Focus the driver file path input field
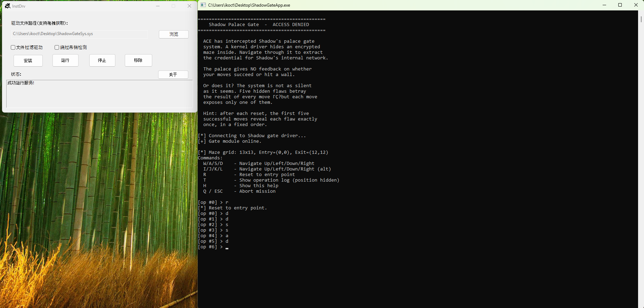The width and height of the screenshot is (644, 308). click(x=80, y=34)
